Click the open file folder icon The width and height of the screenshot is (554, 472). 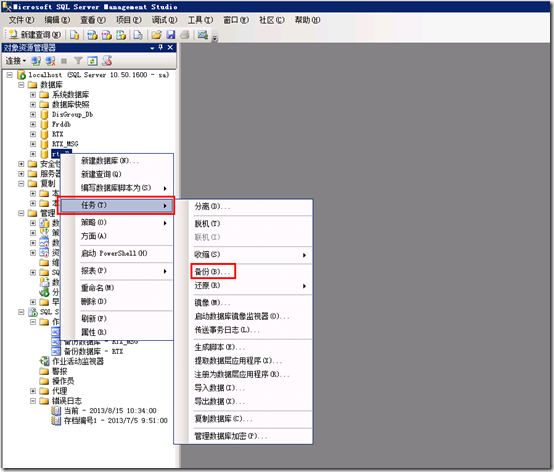pyautogui.click(x=157, y=35)
